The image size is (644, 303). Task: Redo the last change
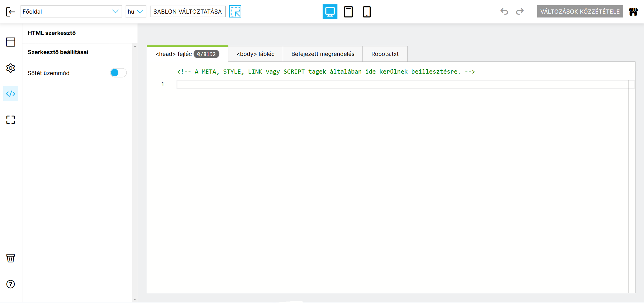(520, 12)
